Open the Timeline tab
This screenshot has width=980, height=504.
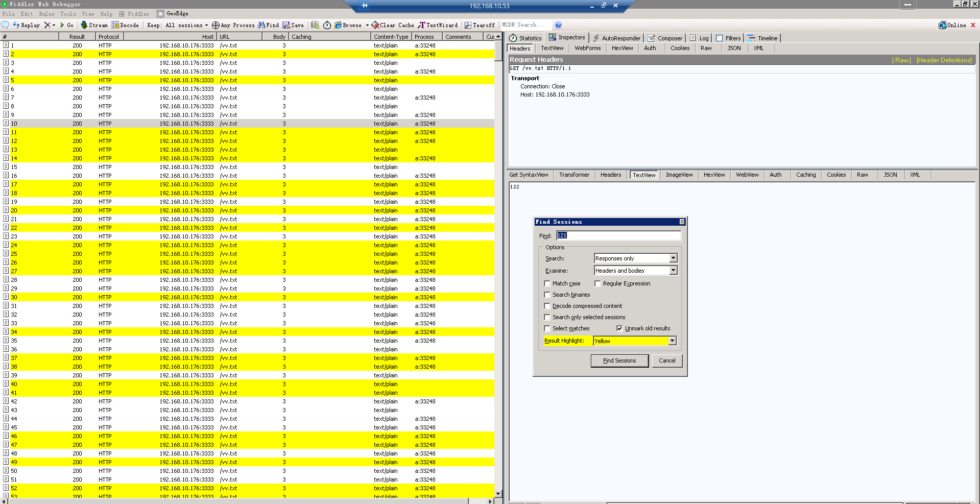(x=762, y=38)
